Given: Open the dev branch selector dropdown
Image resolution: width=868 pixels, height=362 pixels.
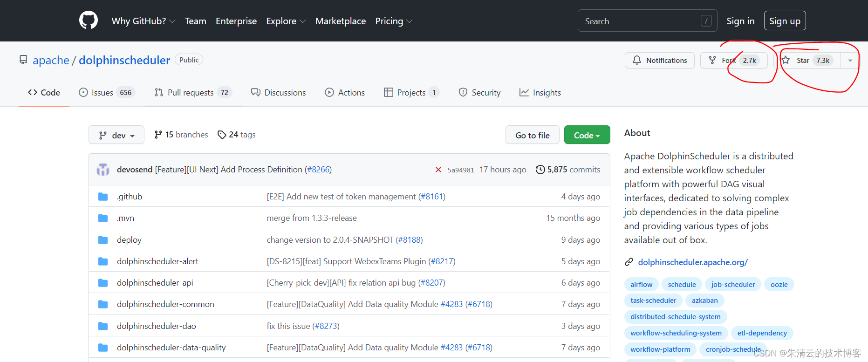Looking at the screenshot, I should click(x=116, y=135).
